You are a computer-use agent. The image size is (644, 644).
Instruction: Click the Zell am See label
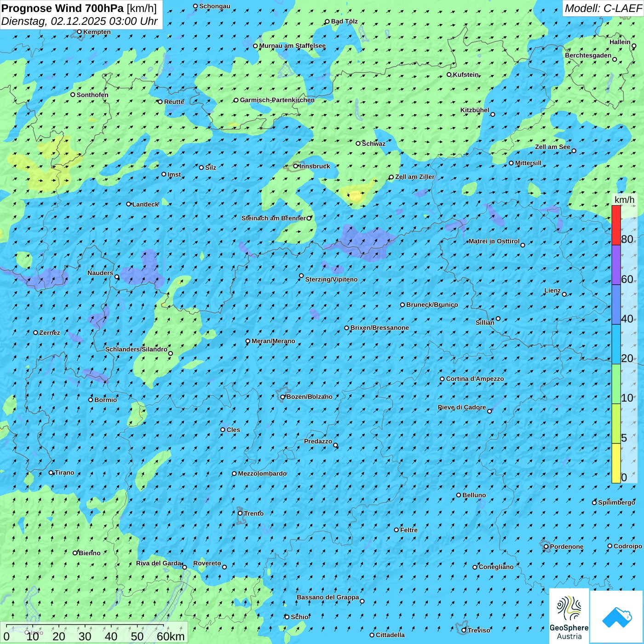[552, 147]
